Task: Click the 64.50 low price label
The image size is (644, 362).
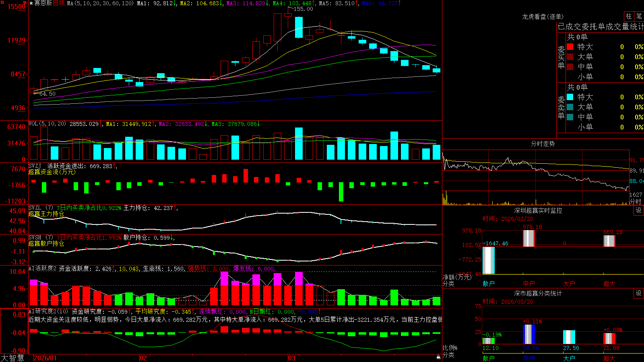Action: (x=47, y=94)
